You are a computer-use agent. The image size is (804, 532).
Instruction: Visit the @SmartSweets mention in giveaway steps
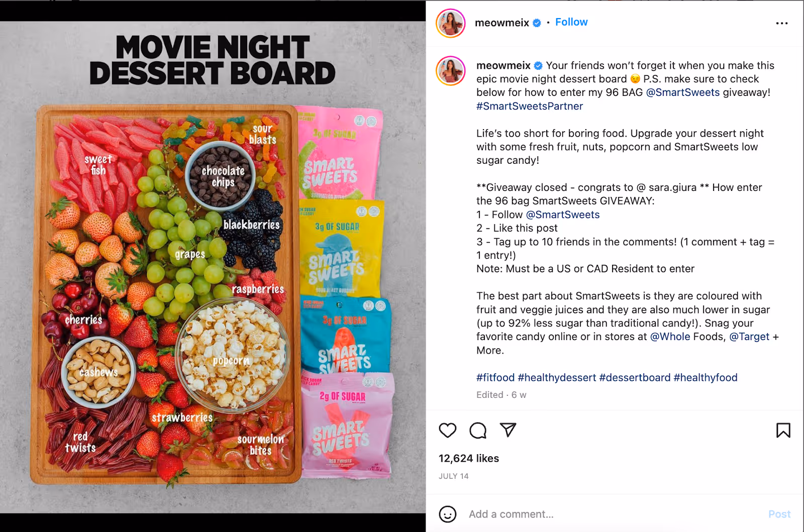563,215
